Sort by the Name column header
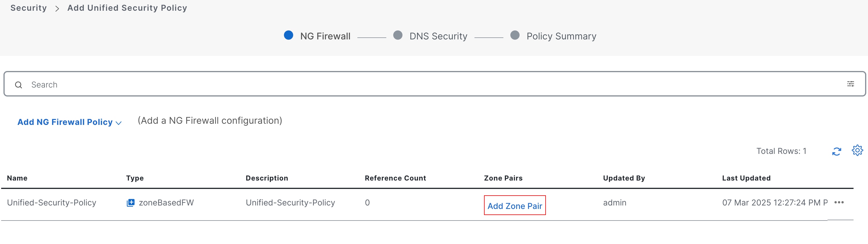The image size is (868, 244). tap(17, 178)
